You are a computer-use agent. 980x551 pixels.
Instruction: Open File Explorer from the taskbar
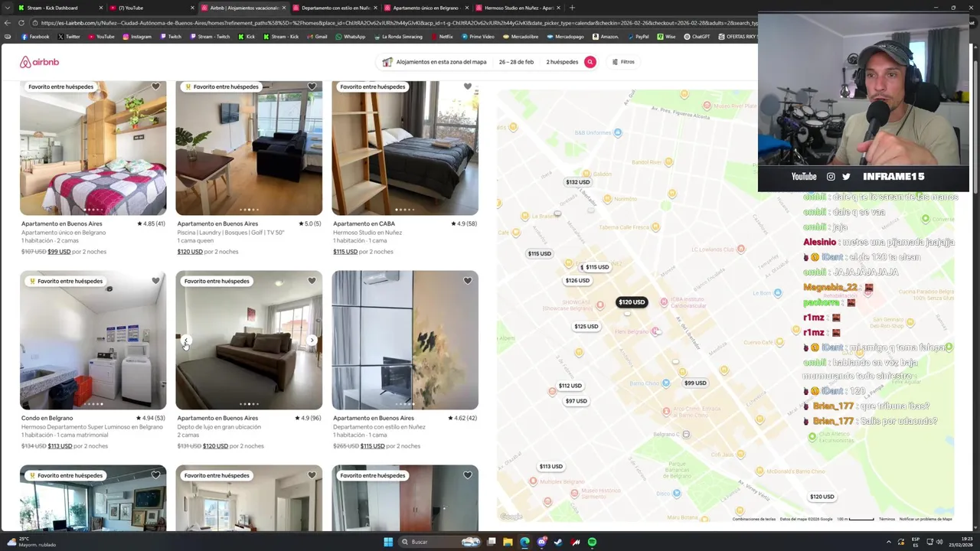pos(508,542)
